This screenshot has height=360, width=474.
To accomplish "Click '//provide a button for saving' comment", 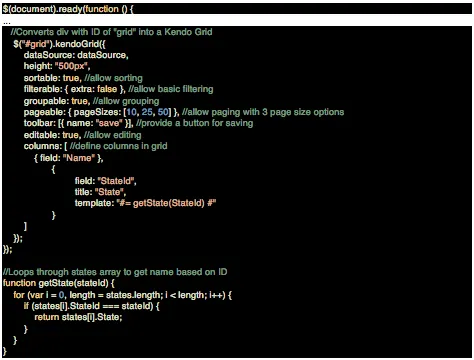I will pos(195,123).
